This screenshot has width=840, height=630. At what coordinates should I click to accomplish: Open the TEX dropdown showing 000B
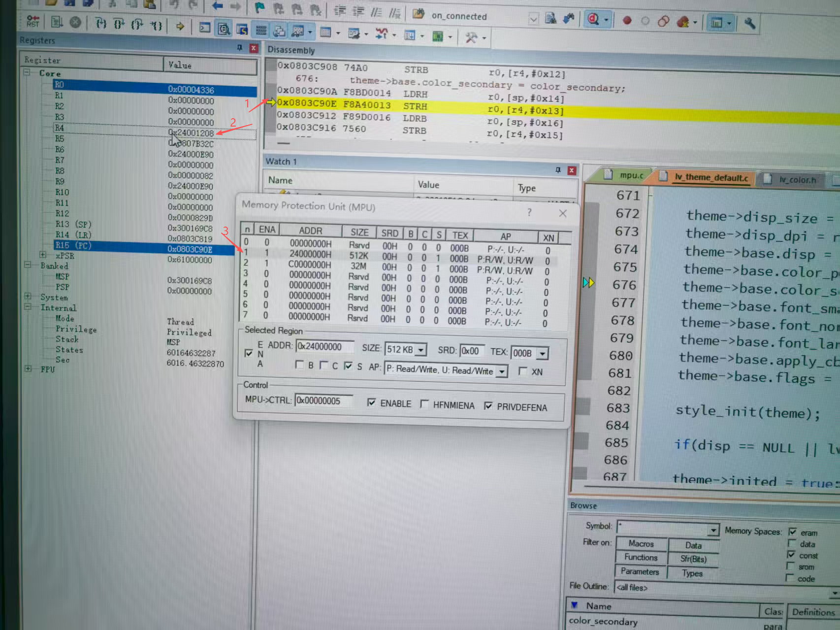(x=543, y=353)
